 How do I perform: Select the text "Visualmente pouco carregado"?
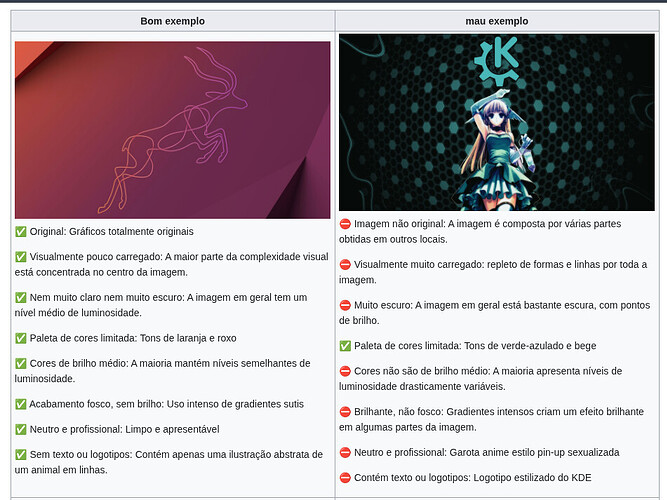pos(96,257)
